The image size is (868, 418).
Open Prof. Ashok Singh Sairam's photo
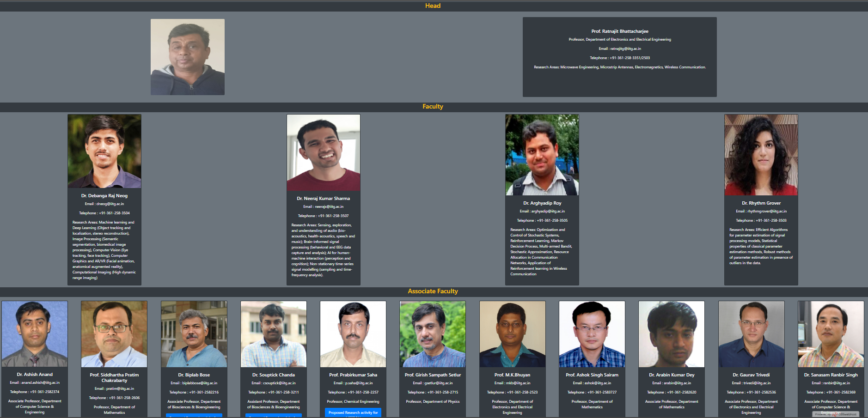point(592,334)
